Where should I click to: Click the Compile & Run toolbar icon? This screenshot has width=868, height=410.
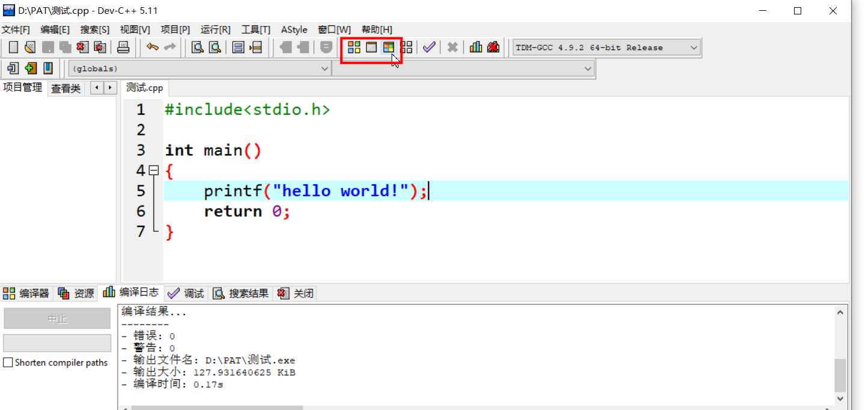tap(389, 47)
